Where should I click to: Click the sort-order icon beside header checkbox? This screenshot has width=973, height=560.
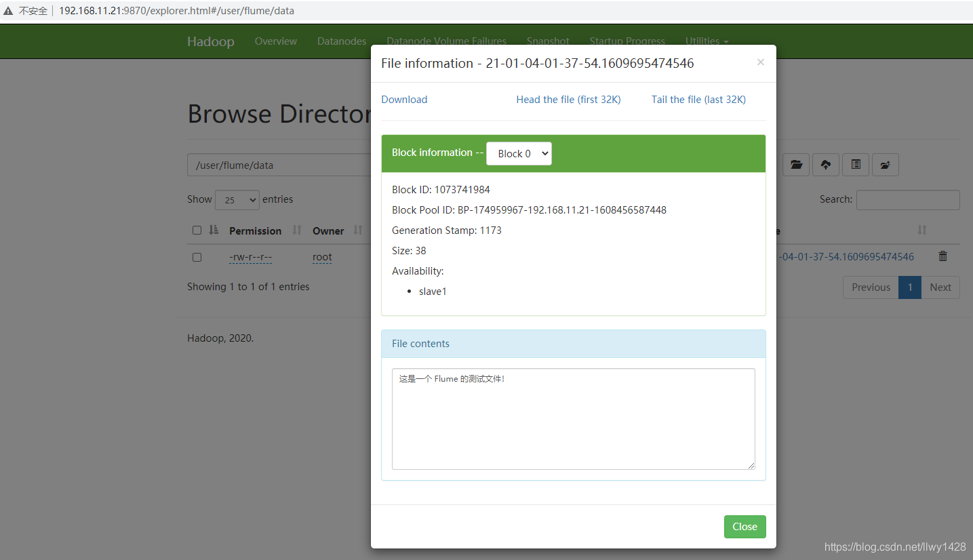(x=214, y=231)
